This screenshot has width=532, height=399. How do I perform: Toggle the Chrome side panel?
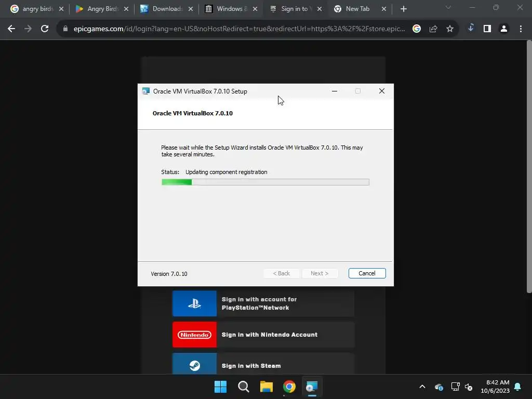tap(487, 29)
